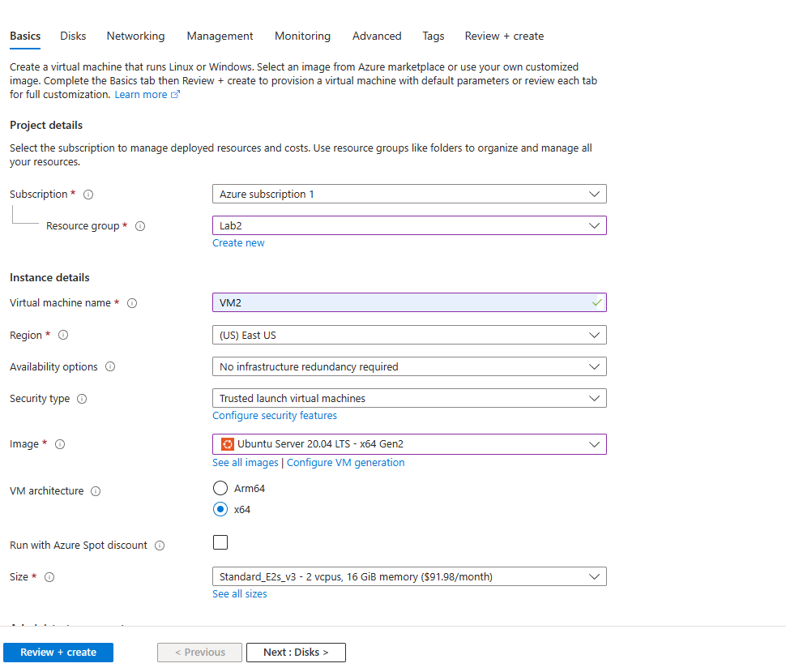Viewport: 786px width, 672px height.
Task: Click the info icon beside Region
Action: pyautogui.click(x=63, y=335)
